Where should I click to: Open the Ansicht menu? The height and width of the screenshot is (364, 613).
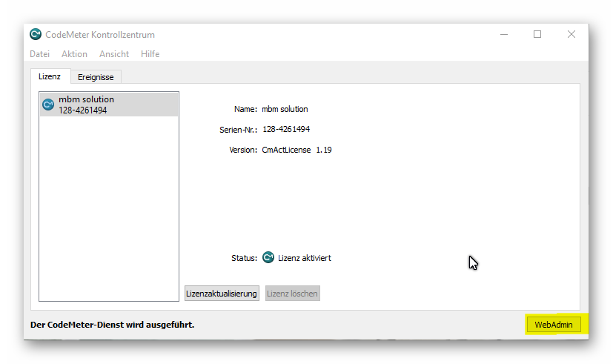coord(114,54)
